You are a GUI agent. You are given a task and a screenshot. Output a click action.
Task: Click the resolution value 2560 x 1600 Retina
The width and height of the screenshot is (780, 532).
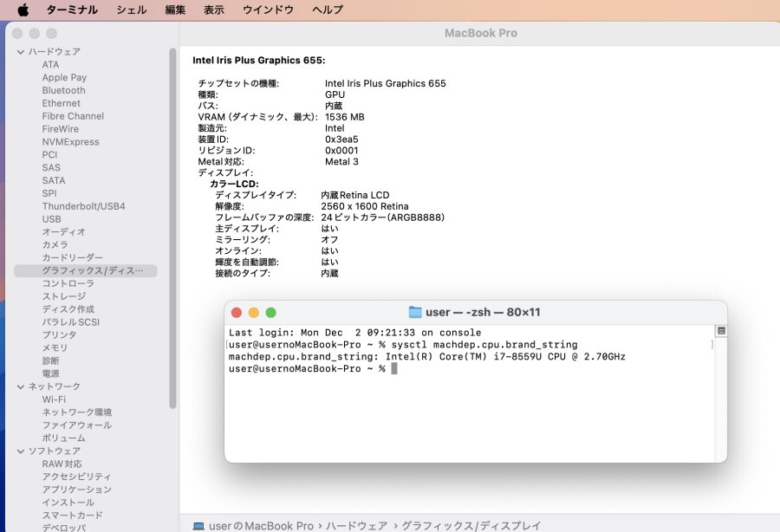point(365,206)
